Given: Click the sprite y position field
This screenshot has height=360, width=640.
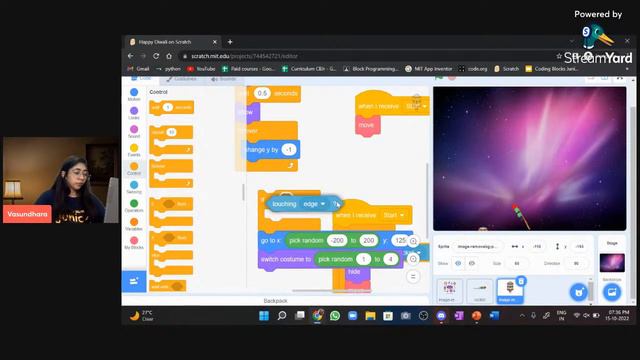Looking at the screenshot, I should (580, 247).
